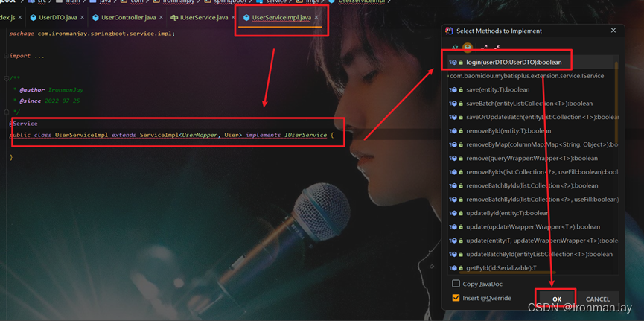Click the Collapse All icon in dialog toolbar
Viewport: 644px width, 321px height.
tap(497, 48)
